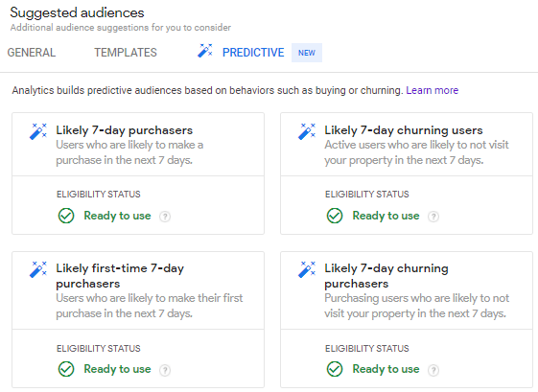Click wand icon on Likely 7-day purchasers card
Viewport: 538px width, 392px height.
click(38, 131)
